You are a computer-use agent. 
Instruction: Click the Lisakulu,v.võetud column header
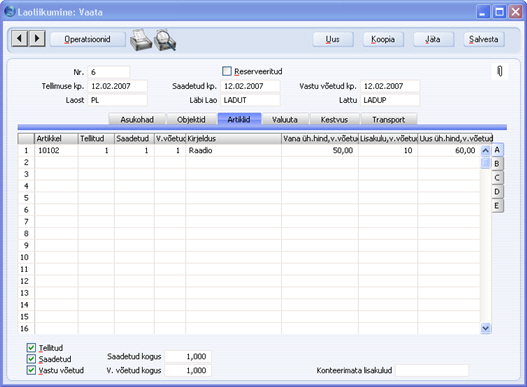coord(388,139)
